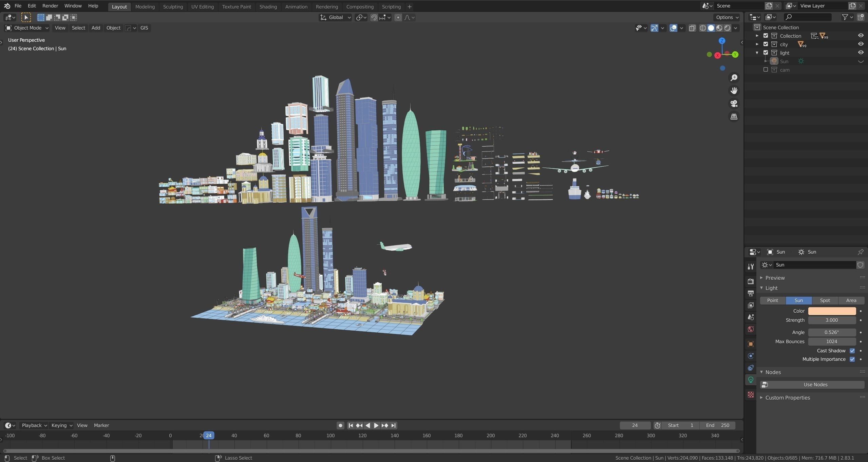
Task: Open Render properties tab icon
Action: click(751, 281)
